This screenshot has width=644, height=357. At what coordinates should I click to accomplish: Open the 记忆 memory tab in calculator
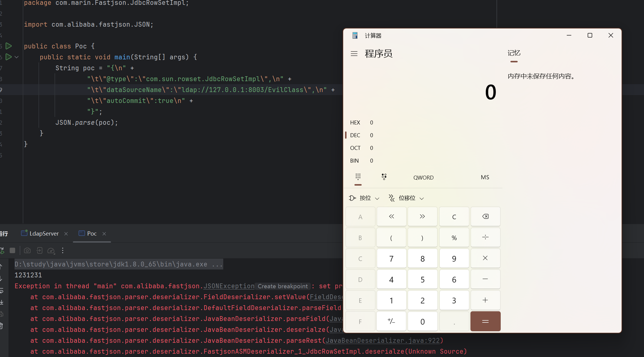[514, 53]
